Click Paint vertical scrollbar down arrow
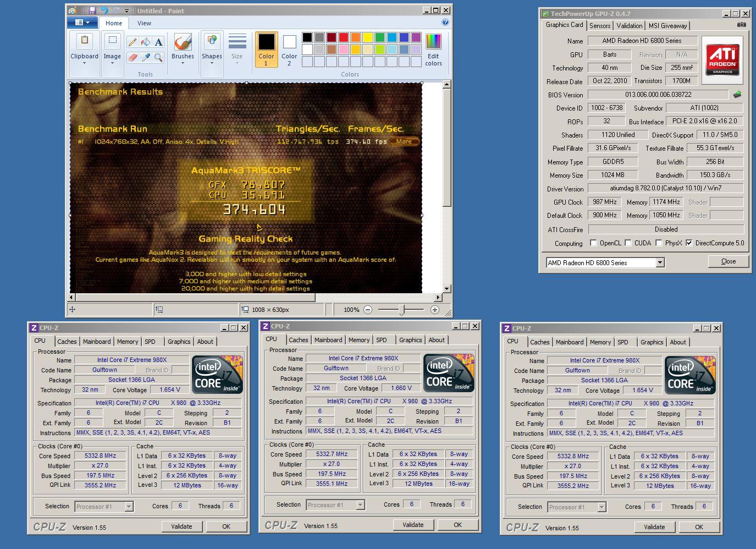 [x=446, y=289]
